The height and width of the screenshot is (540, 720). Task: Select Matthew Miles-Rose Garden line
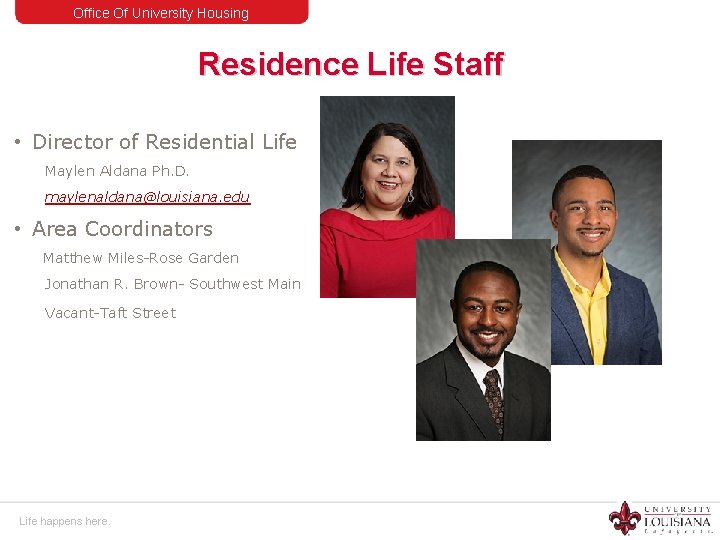pyautogui.click(x=141, y=258)
